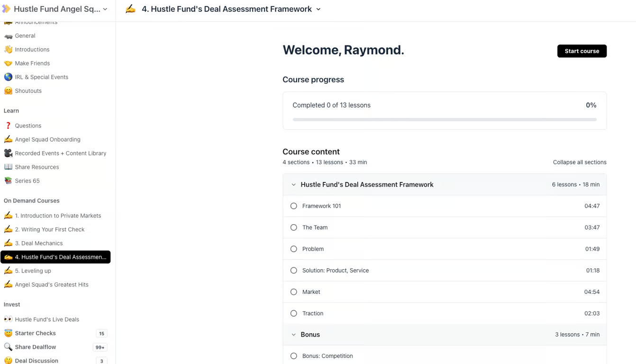Click the handshake Make Friends icon

coord(8,63)
